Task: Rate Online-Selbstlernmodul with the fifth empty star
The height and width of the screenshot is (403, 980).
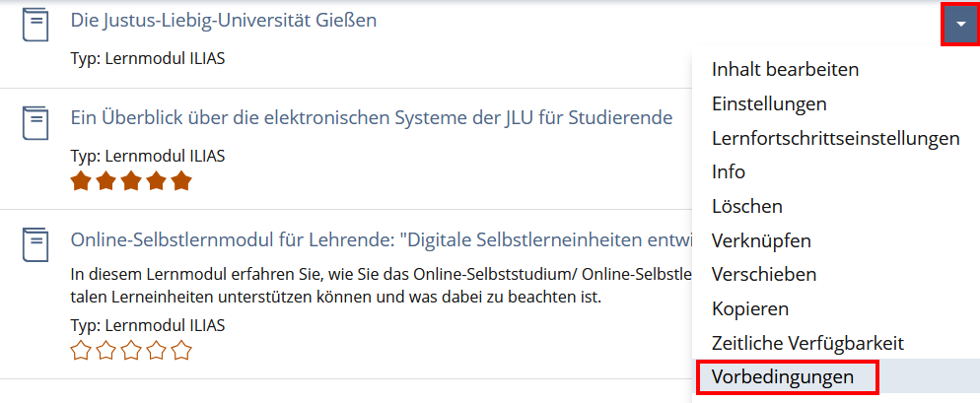Action: tap(180, 351)
